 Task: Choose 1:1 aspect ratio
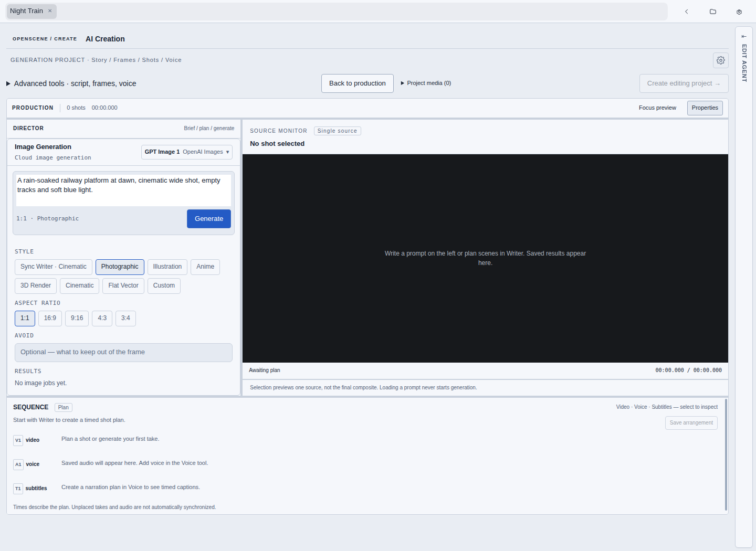(x=25, y=319)
